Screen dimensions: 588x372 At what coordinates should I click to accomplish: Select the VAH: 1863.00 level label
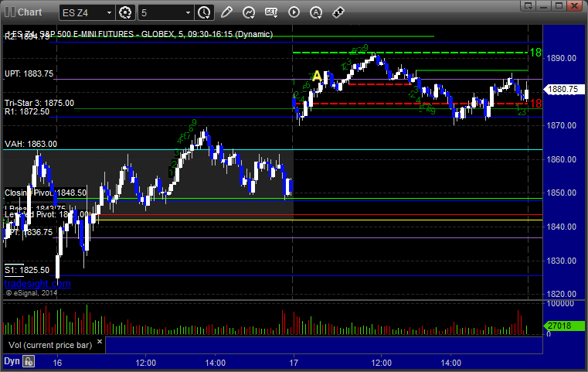pyautogui.click(x=31, y=144)
